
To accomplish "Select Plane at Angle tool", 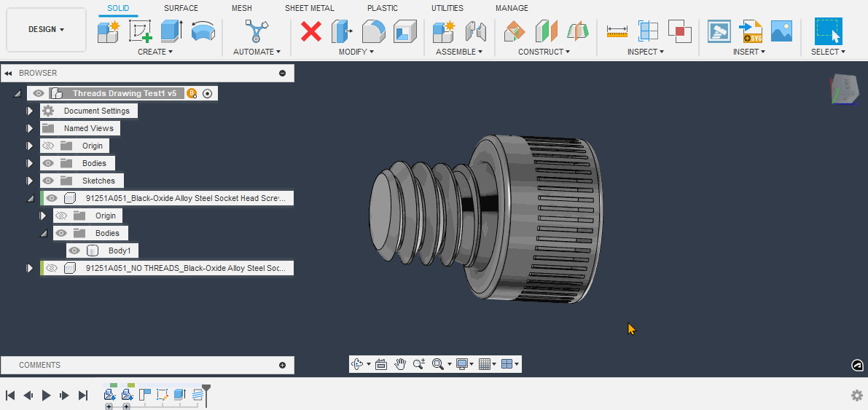I will coord(547,31).
